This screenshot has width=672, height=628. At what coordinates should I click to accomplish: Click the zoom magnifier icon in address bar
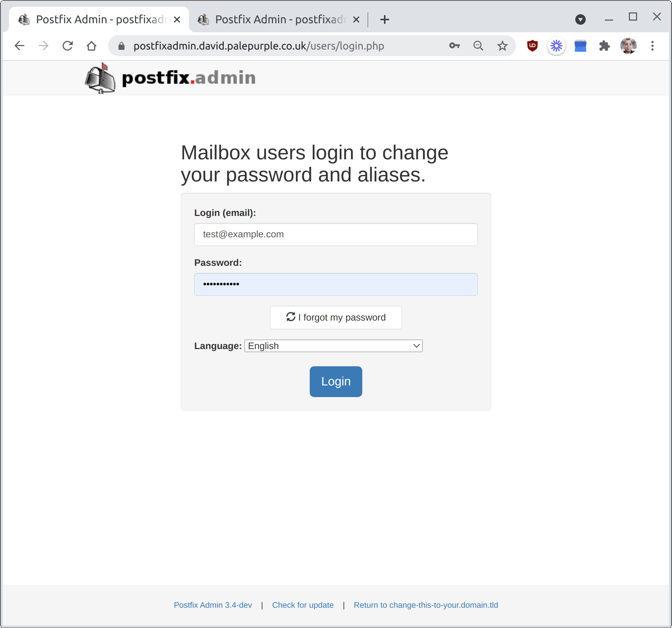(478, 46)
